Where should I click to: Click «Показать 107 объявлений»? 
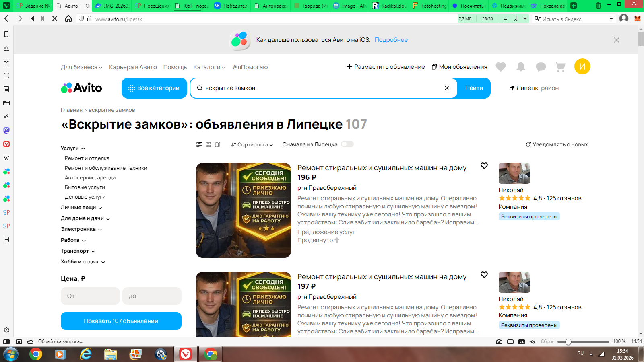point(121,321)
